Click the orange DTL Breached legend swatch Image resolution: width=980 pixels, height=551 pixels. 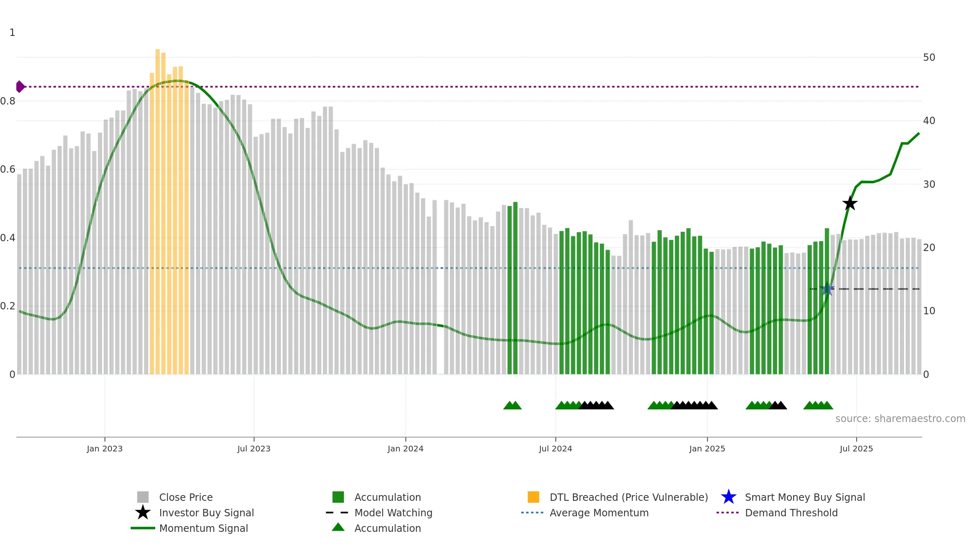pos(533,497)
